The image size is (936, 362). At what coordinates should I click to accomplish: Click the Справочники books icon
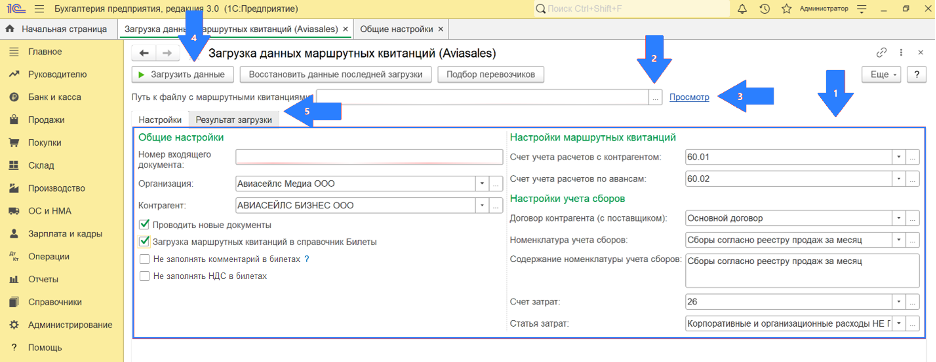(14, 302)
